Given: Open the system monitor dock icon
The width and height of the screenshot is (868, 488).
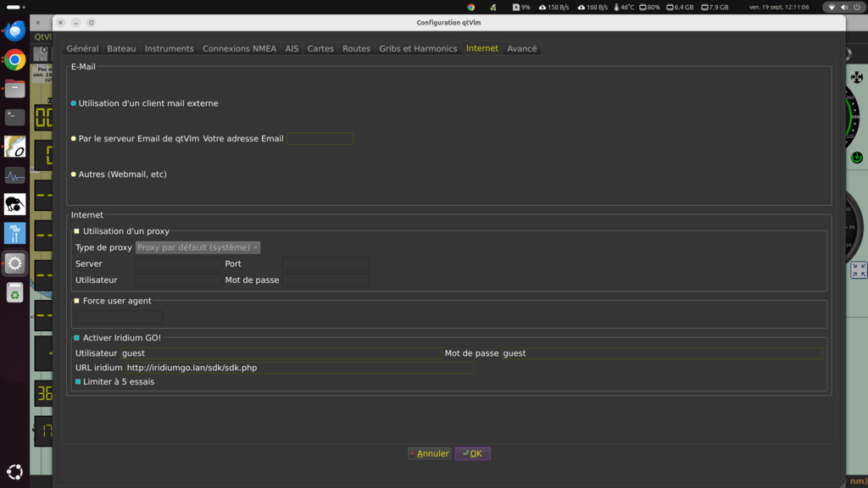Looking at the screenshot, I should pyautogui.click(x=14, y=175).
